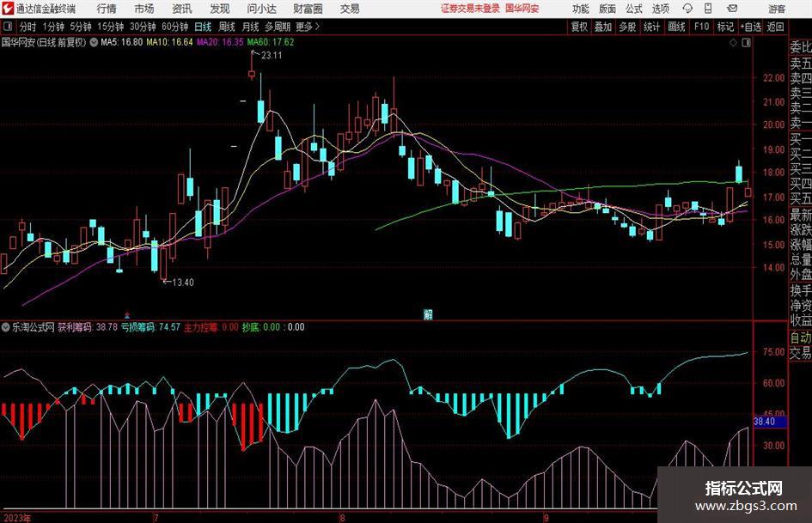
Task: Open the mobile phone icon in title bar
Action: pos(708,9)
